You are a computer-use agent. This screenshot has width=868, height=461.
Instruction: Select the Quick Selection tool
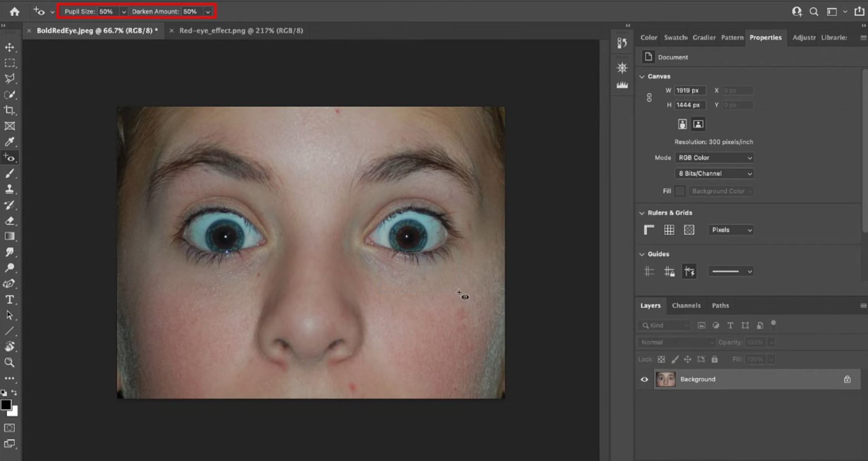pos(9,95)
